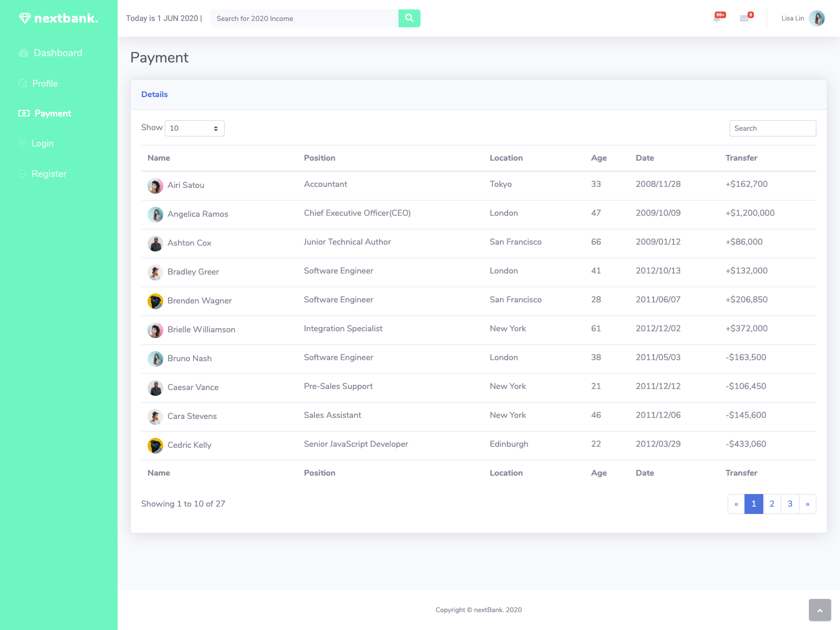This screenshot has width=840, height=630.
Task: Click Cedric Kelly's avatar picture
Action: pos(155,446)
